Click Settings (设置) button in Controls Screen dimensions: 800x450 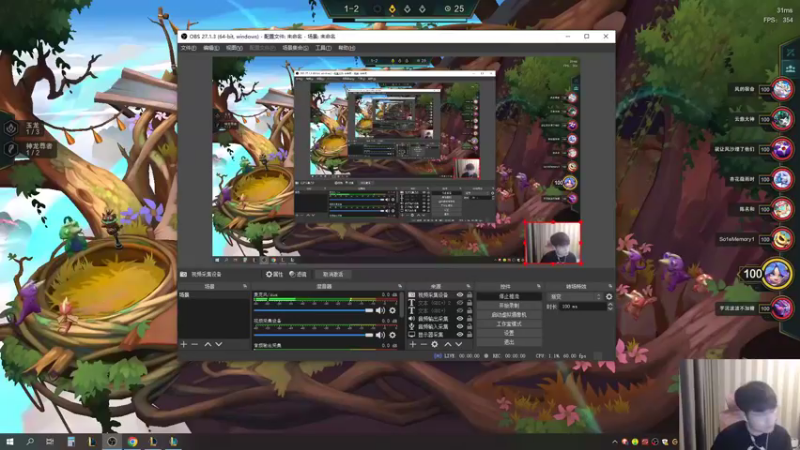[x=509, y=333]
